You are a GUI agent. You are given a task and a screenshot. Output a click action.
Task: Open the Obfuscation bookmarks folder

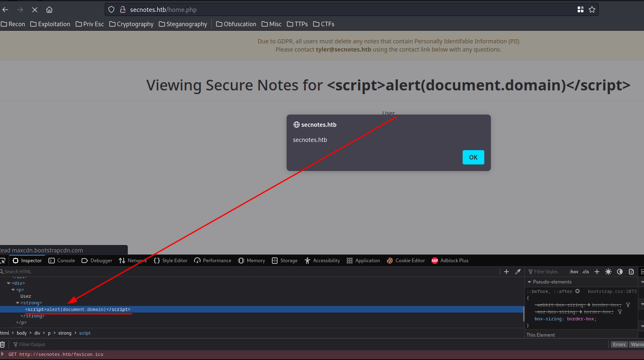pyautogui.click(x=236, y=24)
